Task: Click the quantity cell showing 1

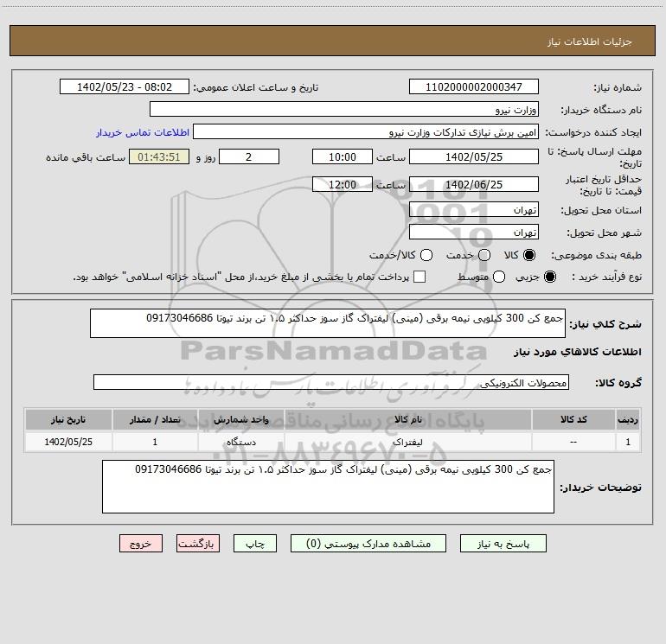Action: coord(155,442)
